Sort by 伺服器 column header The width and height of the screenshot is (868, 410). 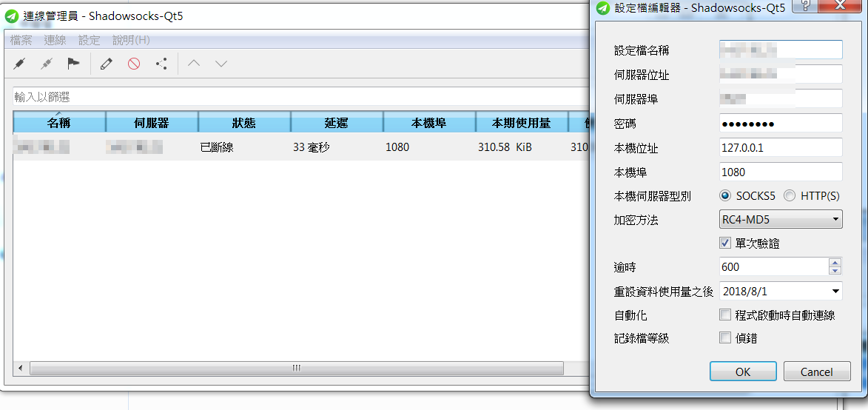pos(151,122)
